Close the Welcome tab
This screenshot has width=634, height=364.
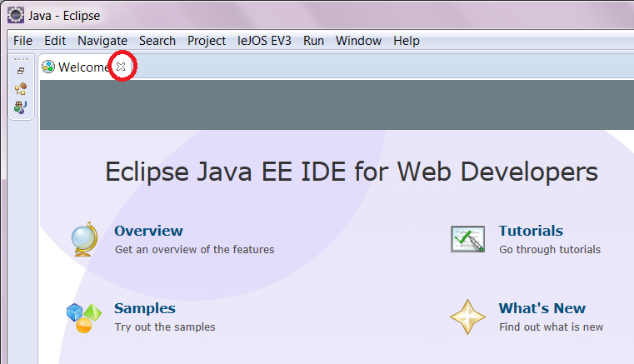121,67
